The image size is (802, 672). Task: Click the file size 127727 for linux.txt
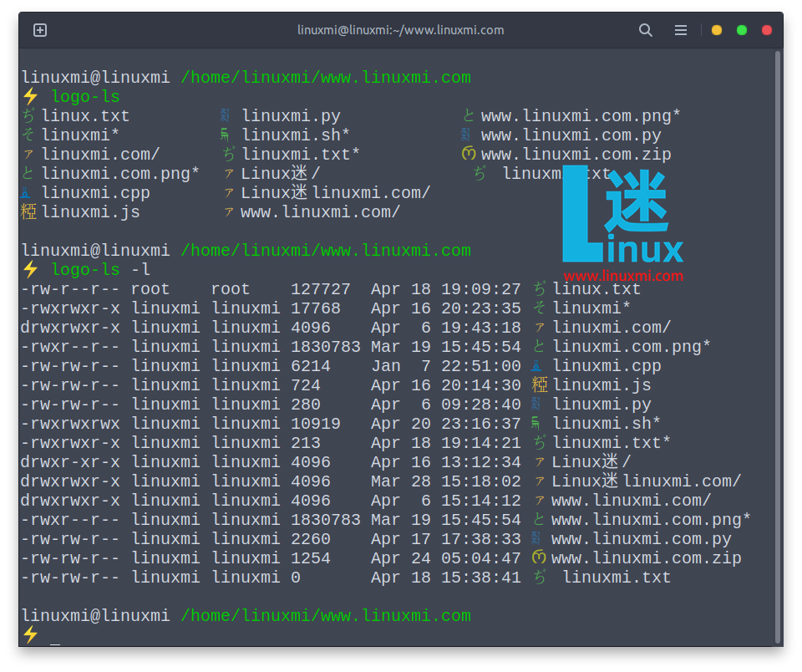pyautogui.click(x=320, y=289)
